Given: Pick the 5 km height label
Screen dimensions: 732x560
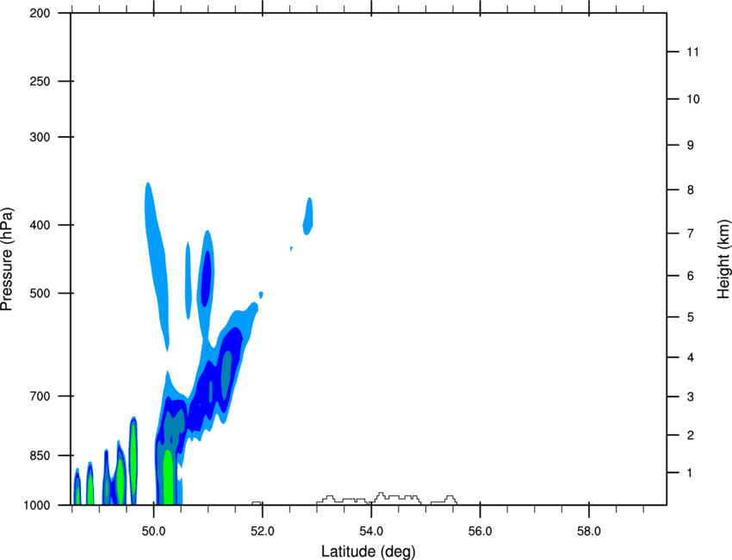Looking at the screenshot, I should [x=690, y=317].
